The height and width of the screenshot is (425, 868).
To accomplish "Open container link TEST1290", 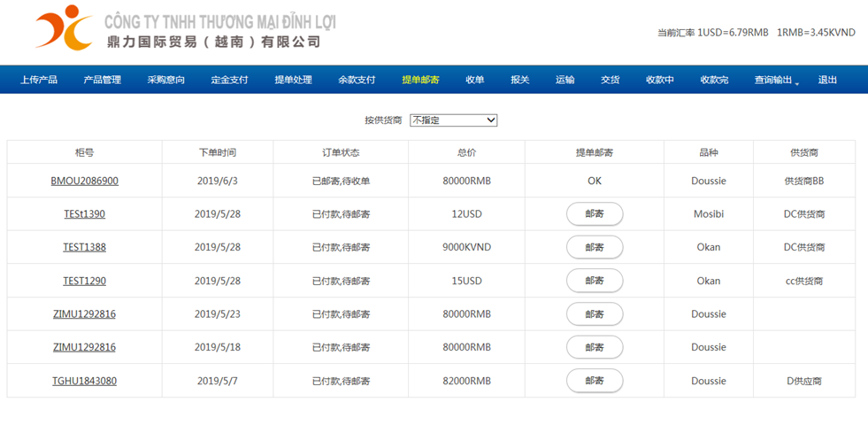I will [85, 281].
